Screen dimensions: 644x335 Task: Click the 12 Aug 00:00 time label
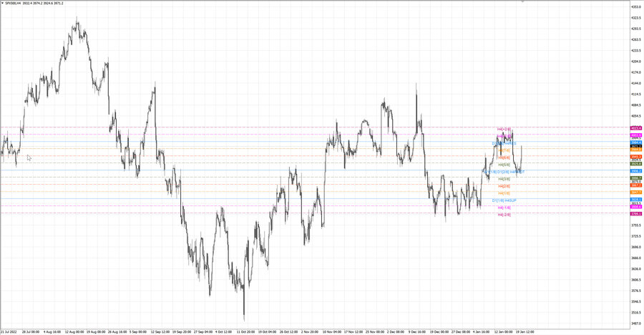pos(74,331)
